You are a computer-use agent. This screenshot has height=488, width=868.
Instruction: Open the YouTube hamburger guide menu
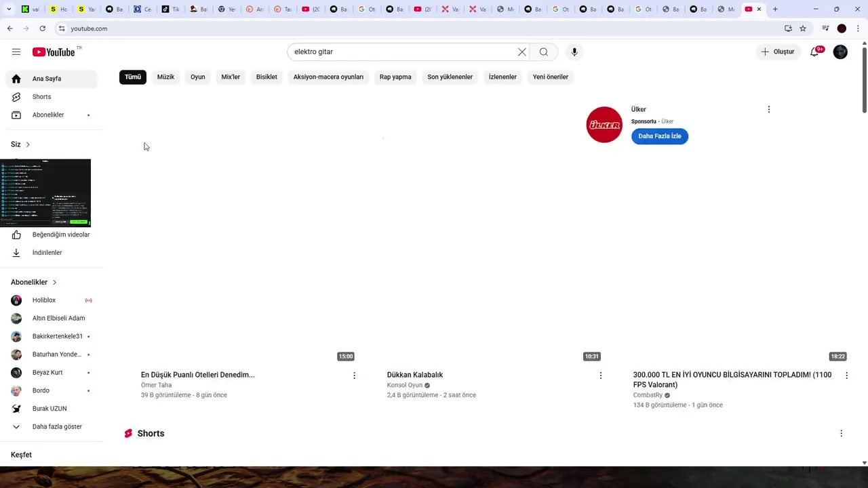point(16,52)
